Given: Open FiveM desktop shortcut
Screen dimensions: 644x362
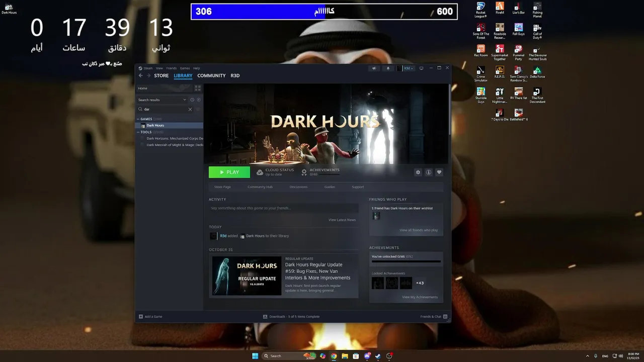Looking at the screenshot, I should click(x=500, y=8).
